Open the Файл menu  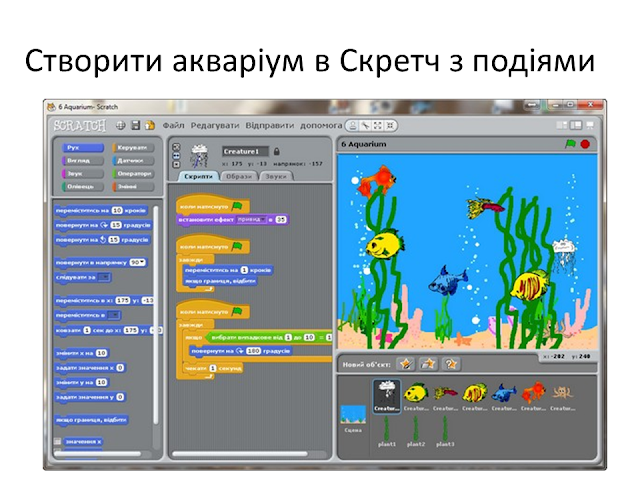click(173, 126)
